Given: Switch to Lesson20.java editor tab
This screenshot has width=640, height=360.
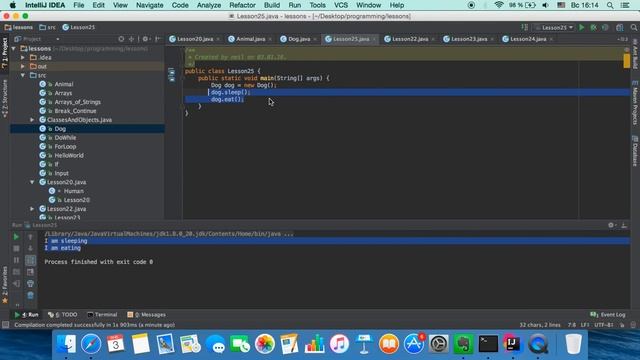Looking at the screenshot, I should [x=195, y=39].
